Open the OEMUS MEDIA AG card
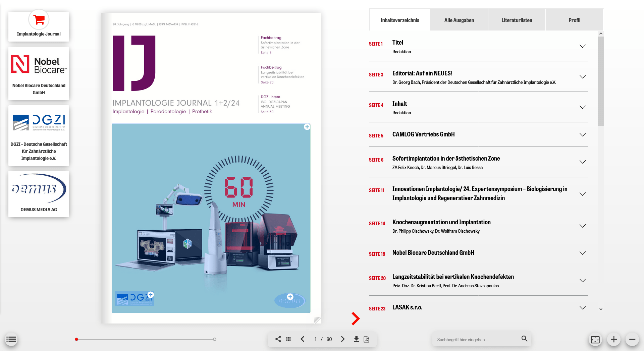 (x=39, y=194)
